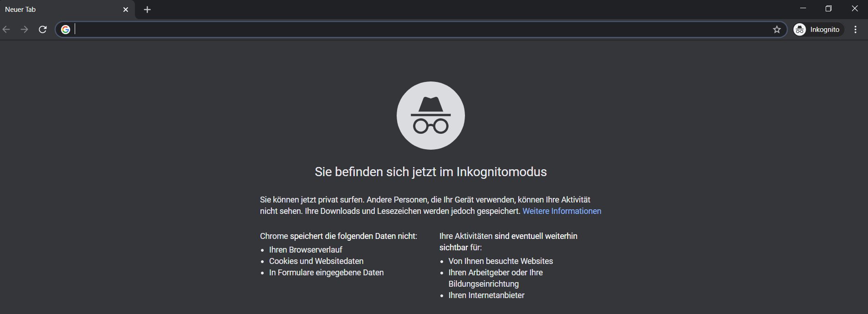Click "Chrome speichert die folgenden Daten nicht:"
868x314 pixels.
click(x=338, y=236)
